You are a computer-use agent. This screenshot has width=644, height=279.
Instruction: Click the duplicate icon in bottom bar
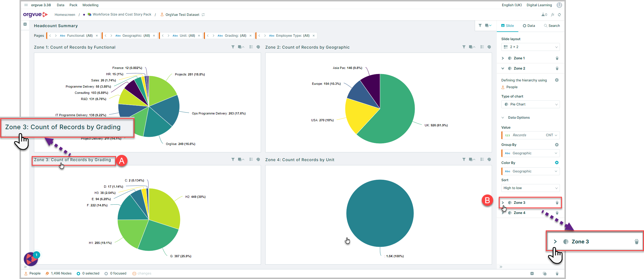pyautogui.click(x=544, y=273)
